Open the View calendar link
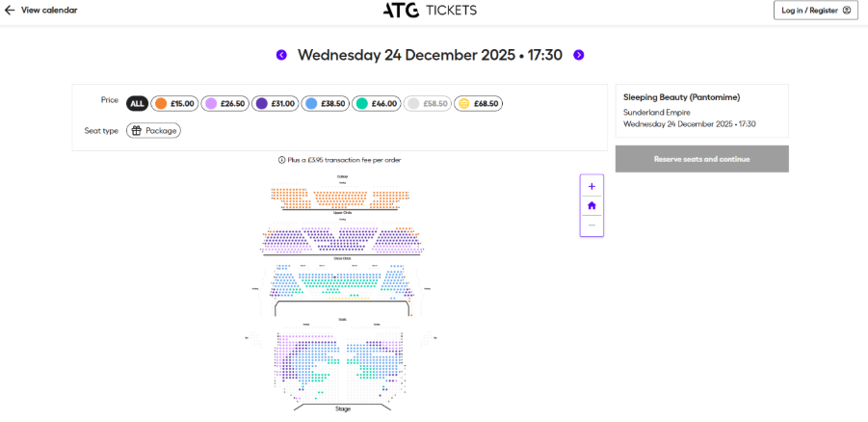 pyautogui.click(x=48, y=10)
